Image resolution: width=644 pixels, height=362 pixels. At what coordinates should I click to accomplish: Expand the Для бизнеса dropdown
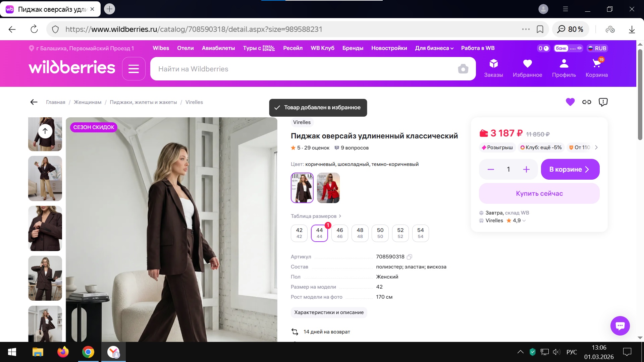434,48
